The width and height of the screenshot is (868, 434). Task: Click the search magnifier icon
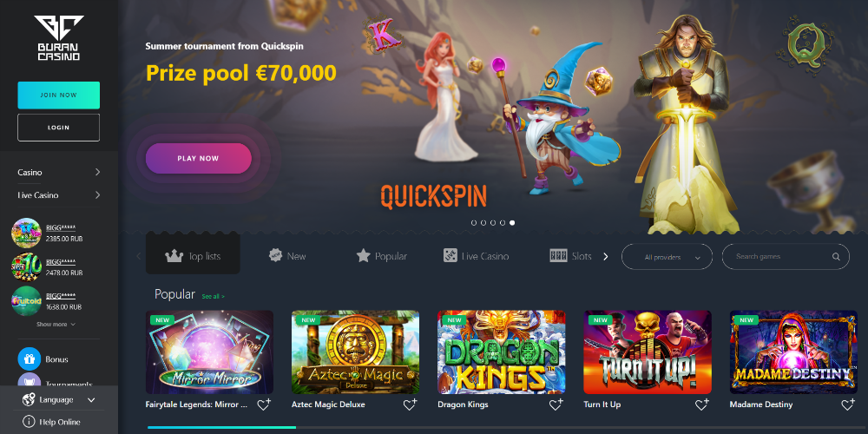click(836, 257)
